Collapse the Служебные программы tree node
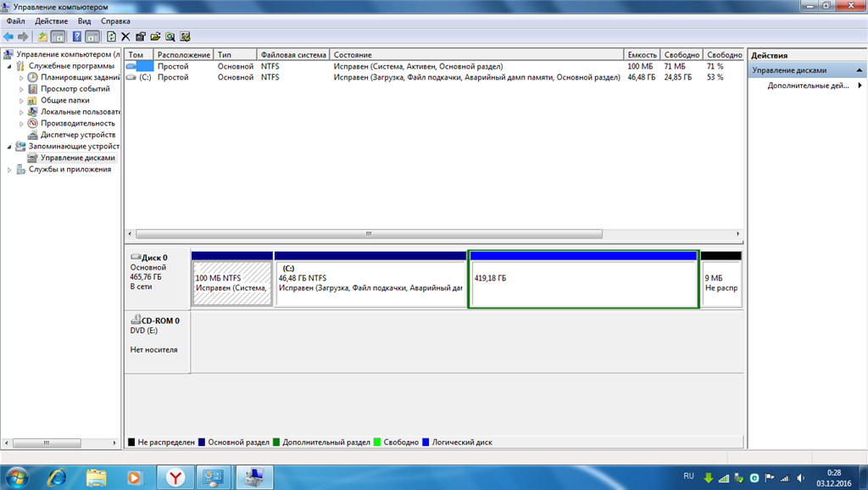 point(9,66)
